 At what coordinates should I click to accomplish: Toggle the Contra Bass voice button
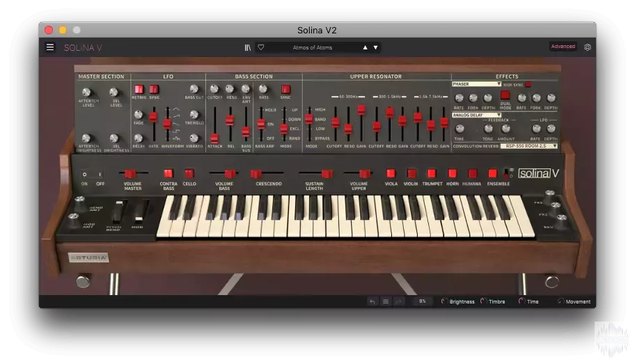[168, 174]
